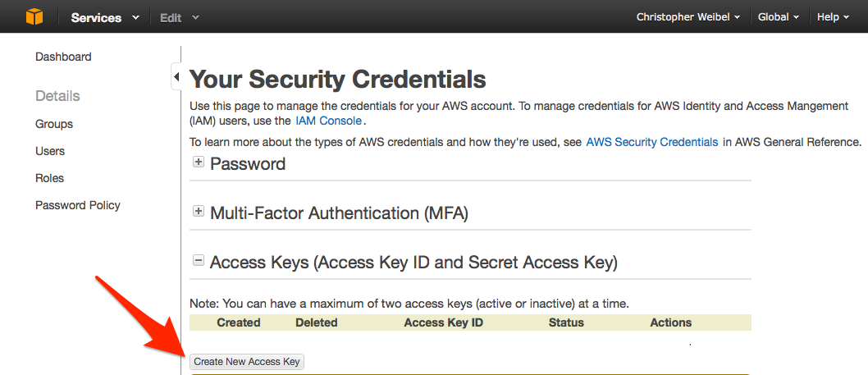Collapse the sidebar with the arrow handle
Viewport: 868px width, 375px height.
tap(176, 77)
